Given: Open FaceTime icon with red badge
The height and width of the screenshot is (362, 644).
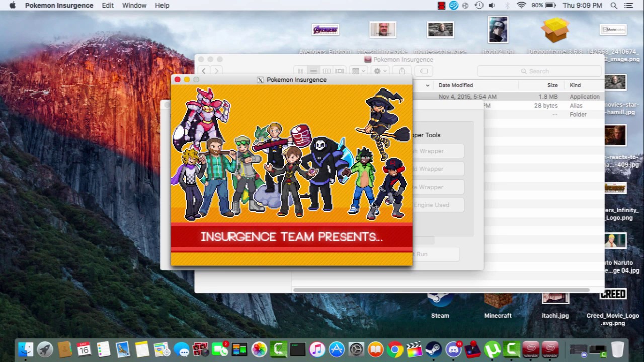Looking at the screenshot, I should pyautogui.click(x=220, y=349).
